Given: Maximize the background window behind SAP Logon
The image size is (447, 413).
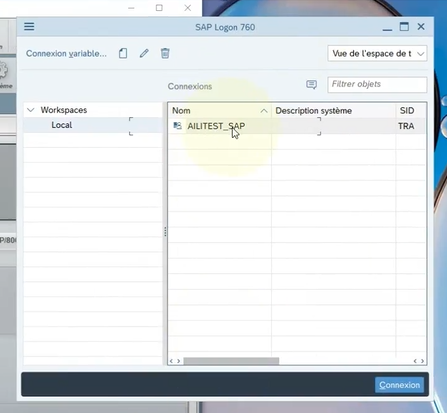Looking at the screenshot, I should (159, 8).
